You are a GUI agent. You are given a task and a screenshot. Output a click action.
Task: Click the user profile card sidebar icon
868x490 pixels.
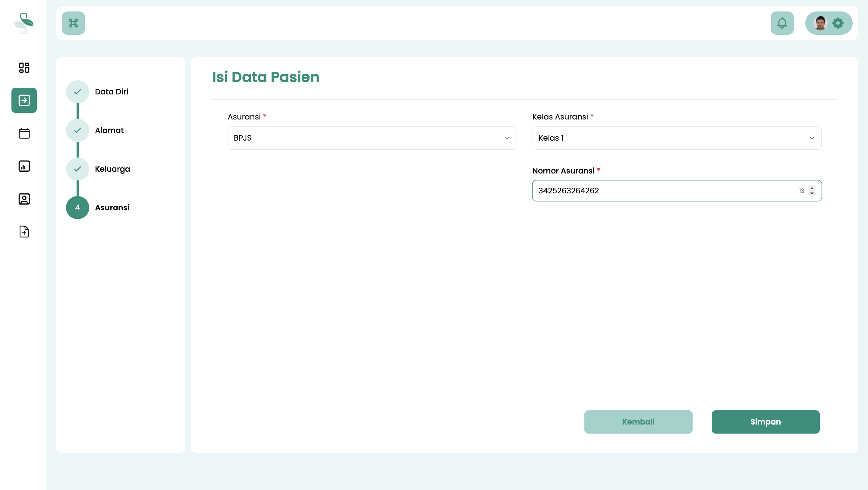(24, 199)
